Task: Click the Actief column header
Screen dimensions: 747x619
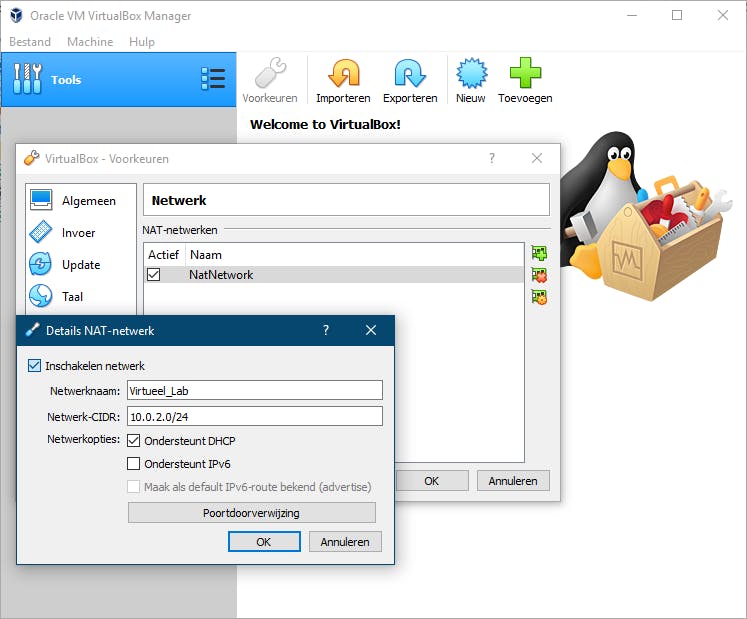Action: pos(163,254)
